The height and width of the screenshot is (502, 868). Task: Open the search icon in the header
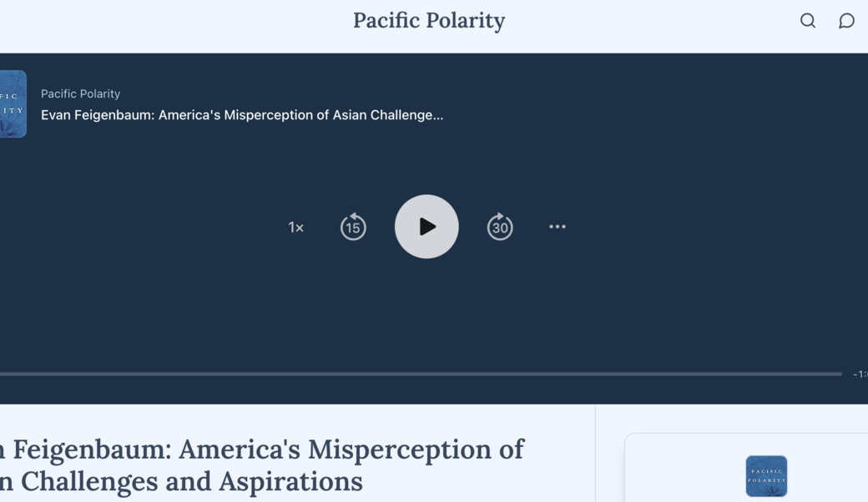coord(808,21)
